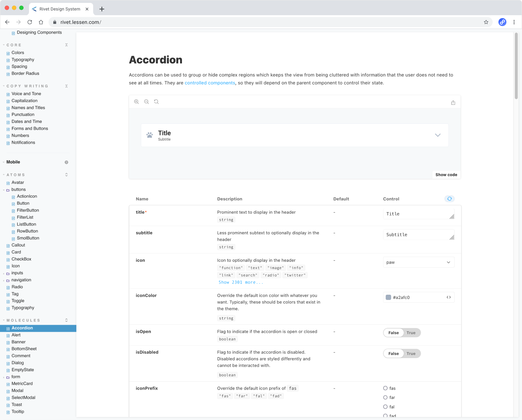Switch to the Rivet Design System tab
The width and height of the screenshot is (522, 420).
click(60, 9)
